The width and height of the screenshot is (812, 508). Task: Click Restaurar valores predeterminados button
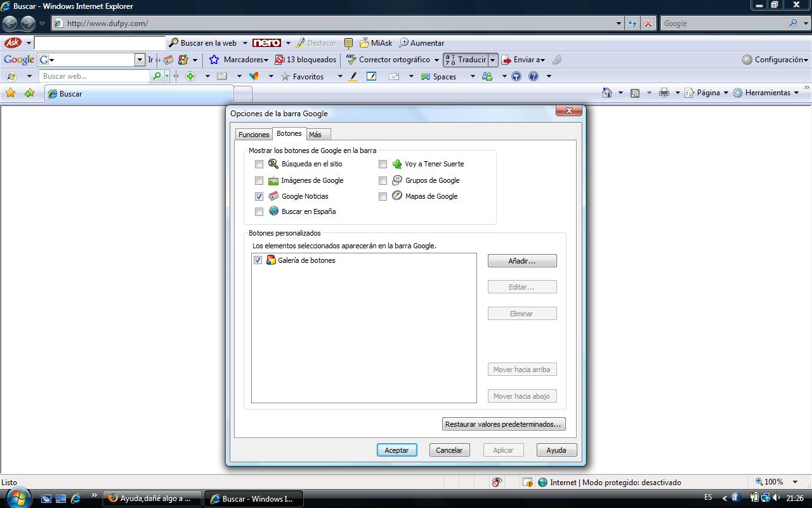504,424
